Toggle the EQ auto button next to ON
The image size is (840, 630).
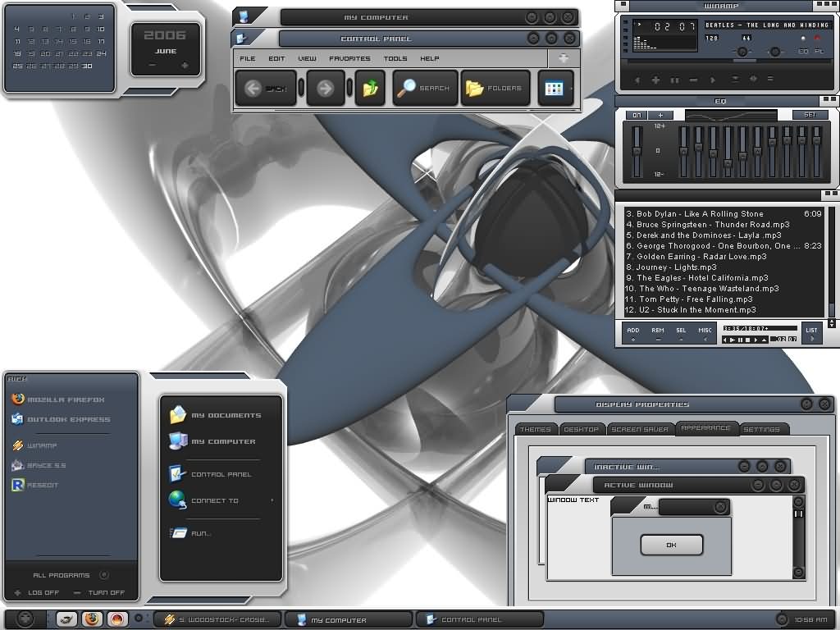click(660, 115)
